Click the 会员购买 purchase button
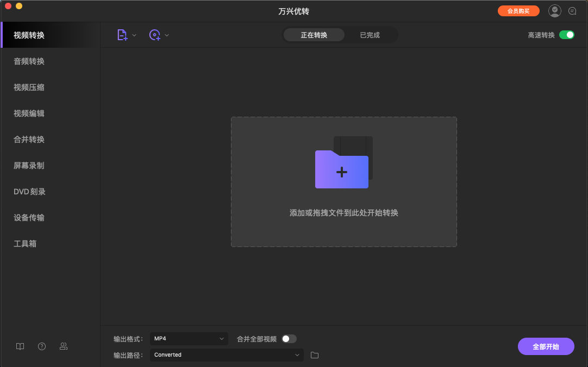This screenshot has width=588, height=367. (x=518, y=10)
